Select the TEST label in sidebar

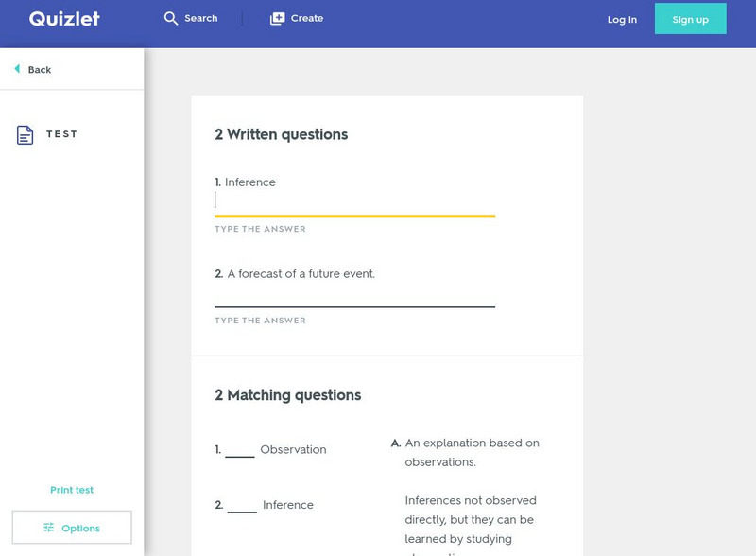click(62, 134)
